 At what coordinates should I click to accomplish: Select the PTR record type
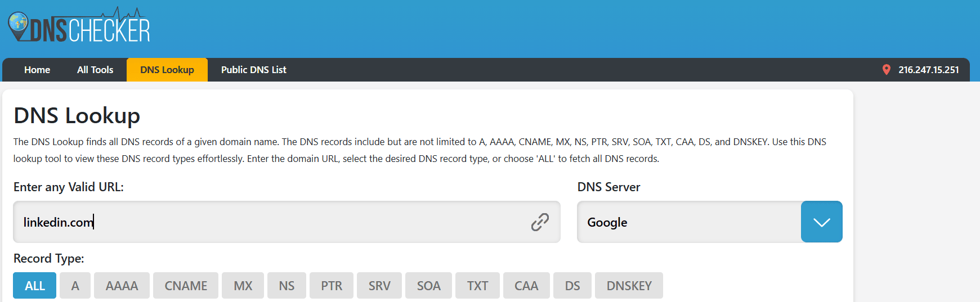332,286
